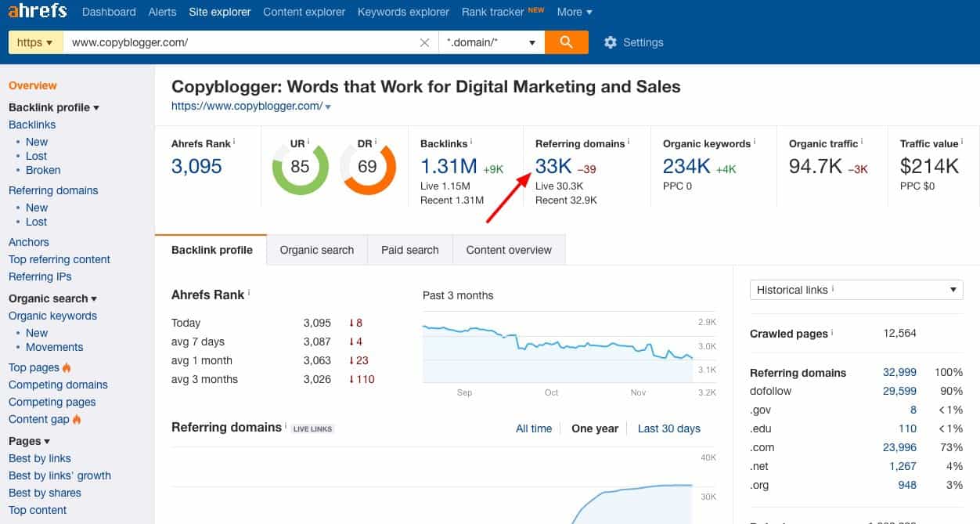Open the https protocol dropdown
Image resolution: width=980 pixels, height=524 pixels.
(35, 42)
